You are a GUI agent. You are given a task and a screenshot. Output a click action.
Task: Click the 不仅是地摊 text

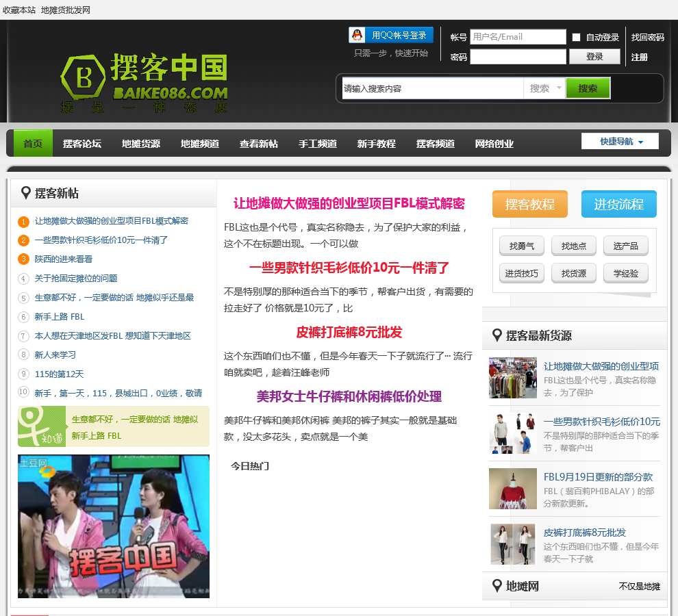[x=639, y=586]
